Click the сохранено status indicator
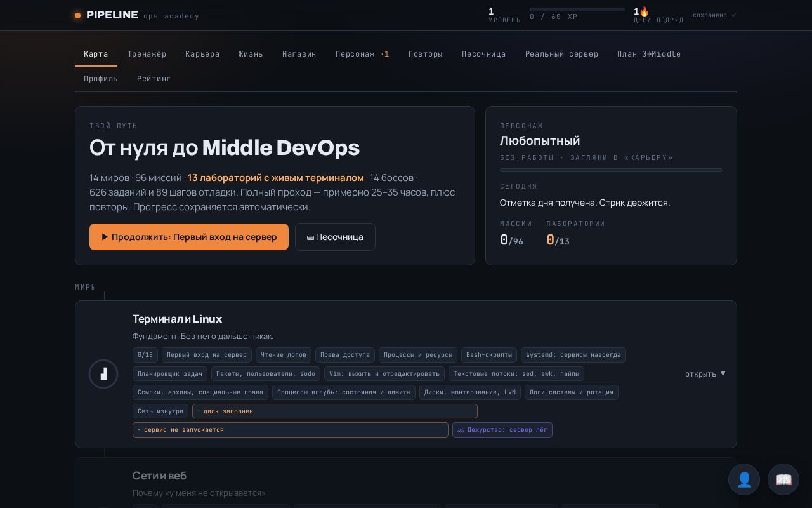 coord(714,15)
